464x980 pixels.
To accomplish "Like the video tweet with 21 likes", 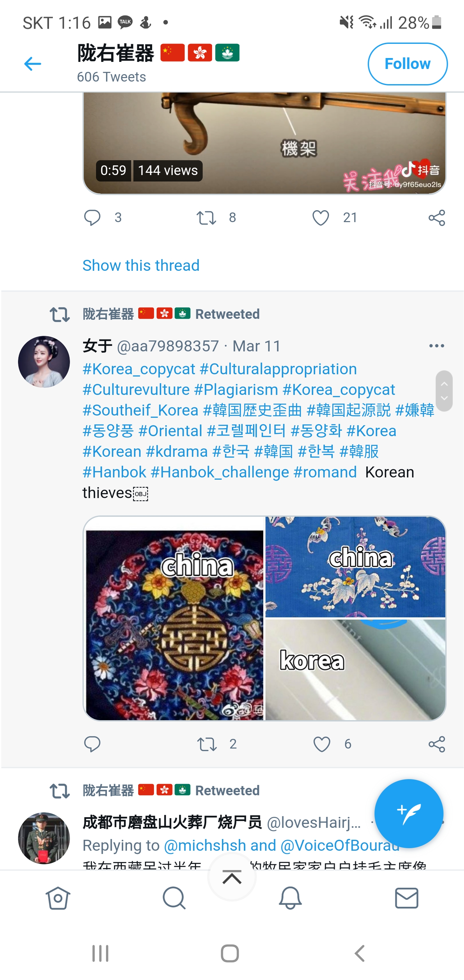I will coord(321,218).
